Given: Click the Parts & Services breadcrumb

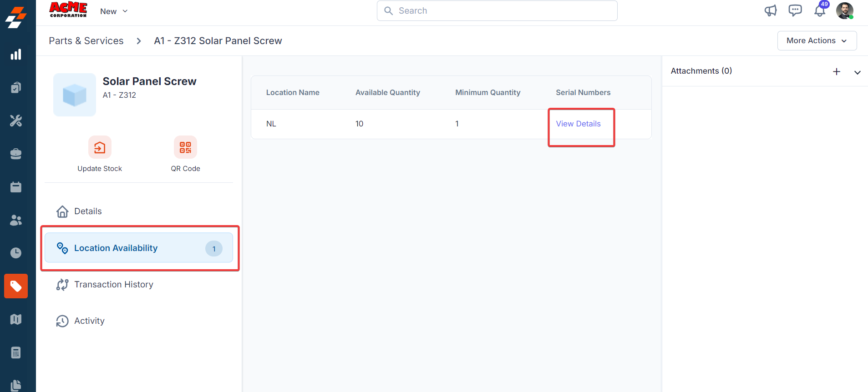Looking at the screenshot, I should [x=86, y=41].
